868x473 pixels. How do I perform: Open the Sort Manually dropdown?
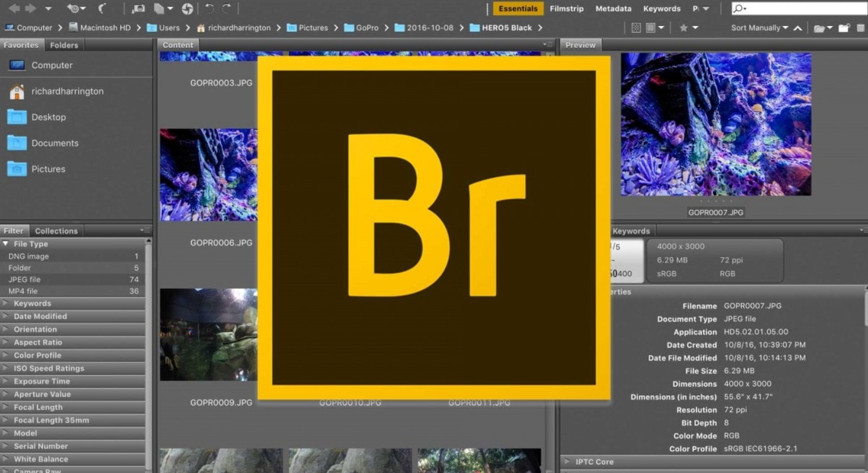[759, 28]
